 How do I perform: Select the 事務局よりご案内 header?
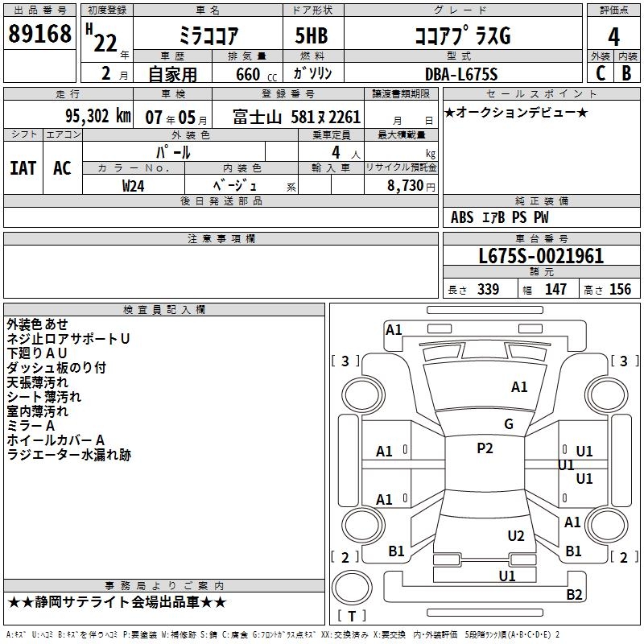click(x=164, y=586)
